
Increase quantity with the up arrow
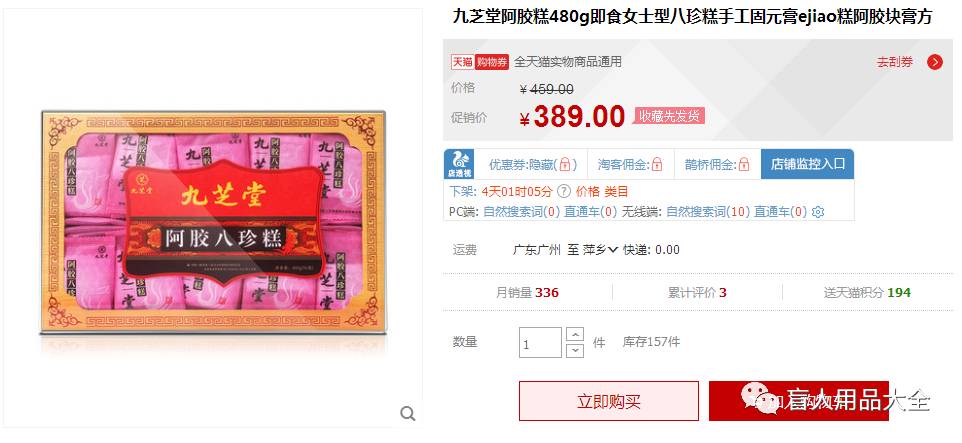575,335
